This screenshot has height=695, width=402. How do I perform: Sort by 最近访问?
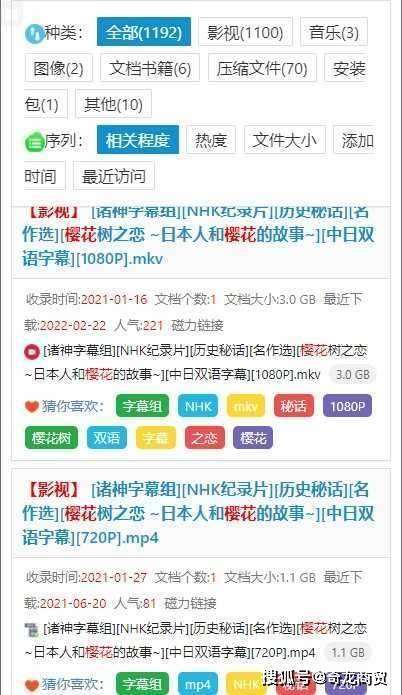pos(114,176)
